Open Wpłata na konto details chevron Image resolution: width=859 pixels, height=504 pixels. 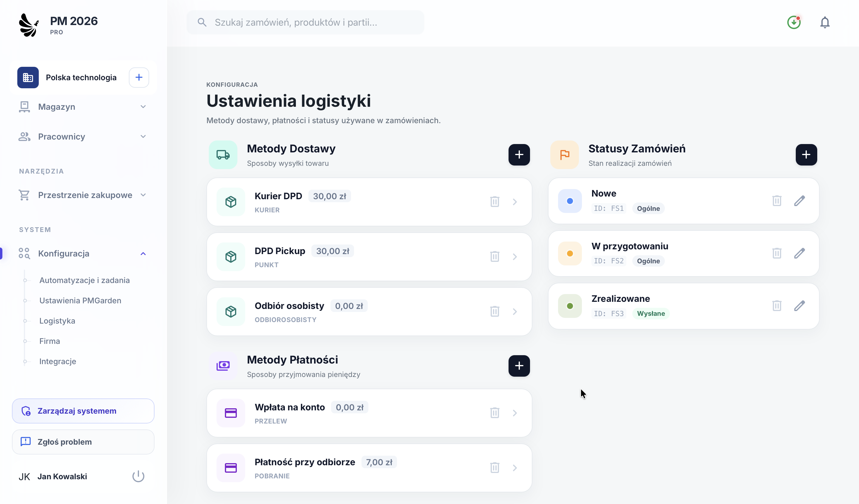coord(515,413)
